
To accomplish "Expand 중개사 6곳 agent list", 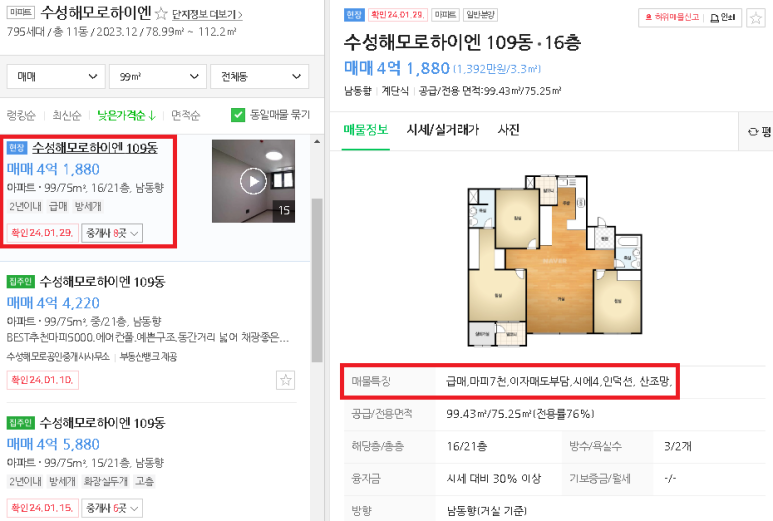I will click(112, 508).
